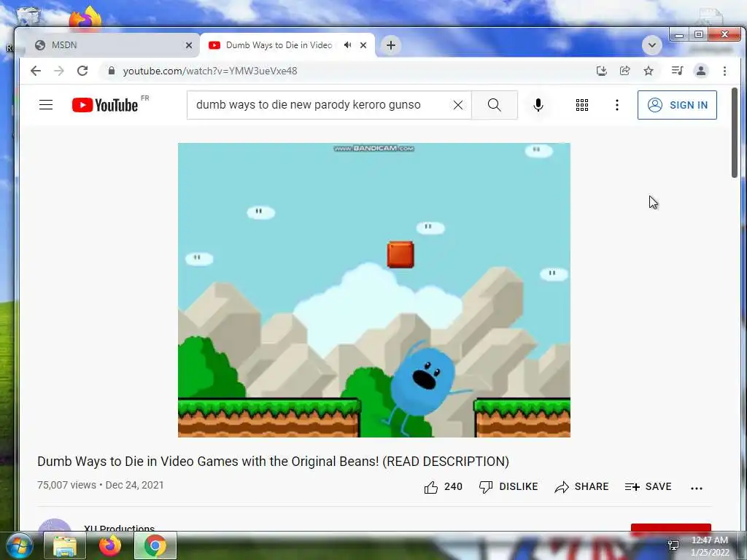
Task: Click the red subscribe button
Action: click(671, 528)
